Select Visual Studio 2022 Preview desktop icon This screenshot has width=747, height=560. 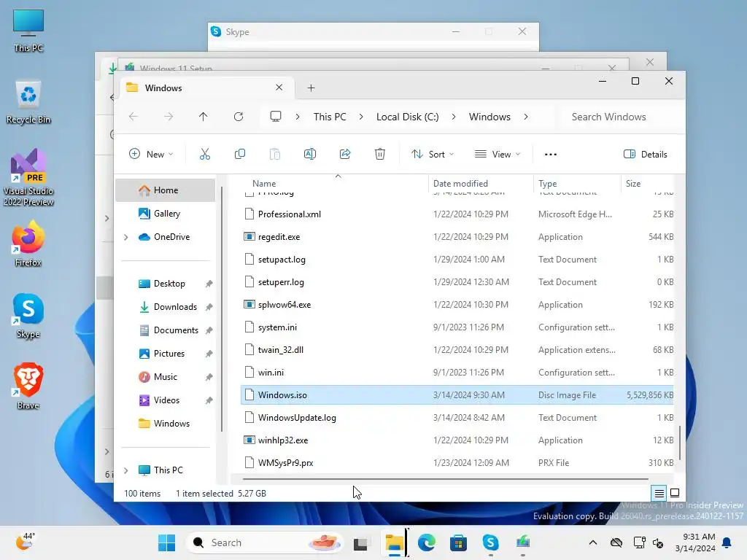coord(28,177)
